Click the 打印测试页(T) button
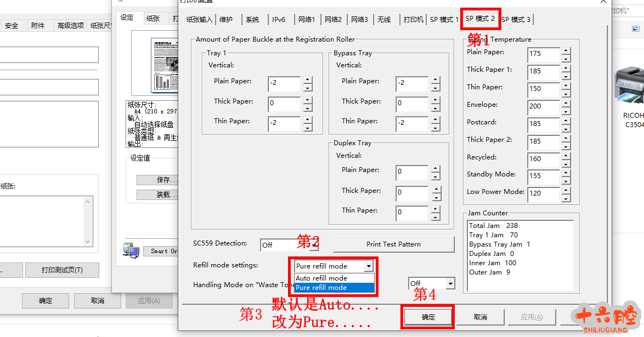Screen dimensions: 644x337 pos(62,270)
